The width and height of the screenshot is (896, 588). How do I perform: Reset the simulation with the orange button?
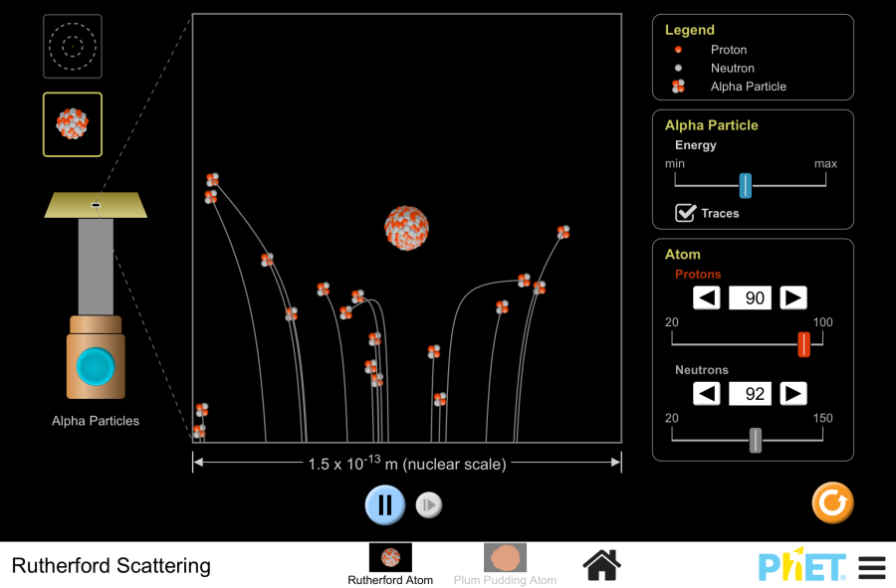832,503
